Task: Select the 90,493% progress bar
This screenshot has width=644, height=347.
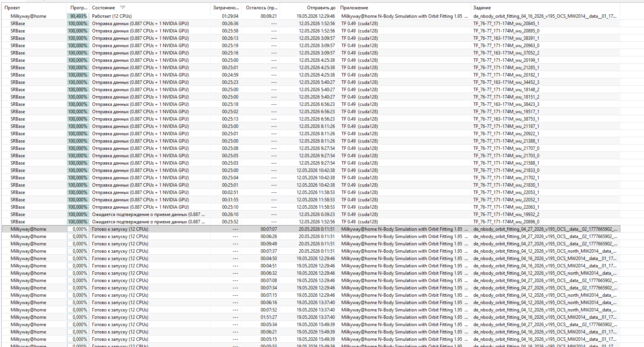Action: pyautogui.click(x=78, y=16)
